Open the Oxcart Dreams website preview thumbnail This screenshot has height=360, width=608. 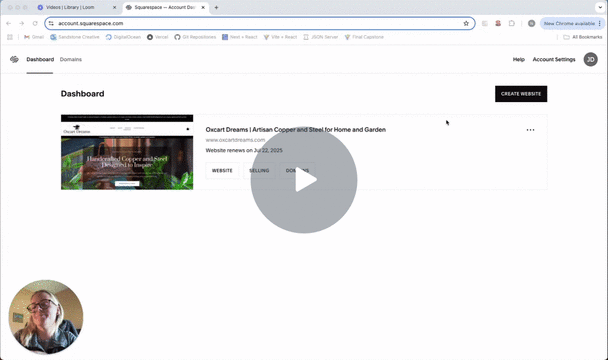[127, 152]
